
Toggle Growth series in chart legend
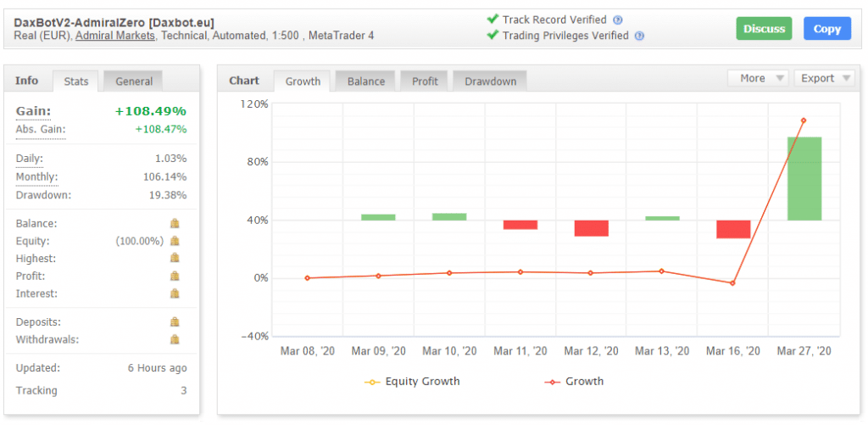point(574,381)
